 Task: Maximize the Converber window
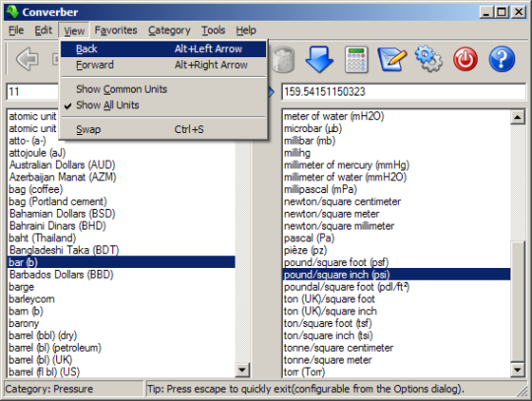(501, 12)
